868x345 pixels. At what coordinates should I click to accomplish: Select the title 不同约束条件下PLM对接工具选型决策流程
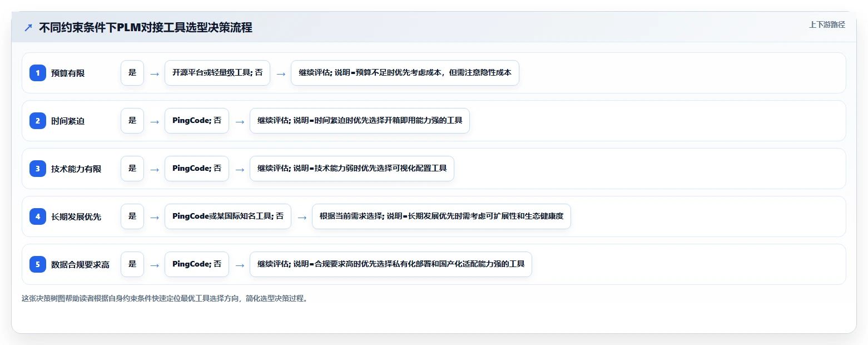click(146, 28)
